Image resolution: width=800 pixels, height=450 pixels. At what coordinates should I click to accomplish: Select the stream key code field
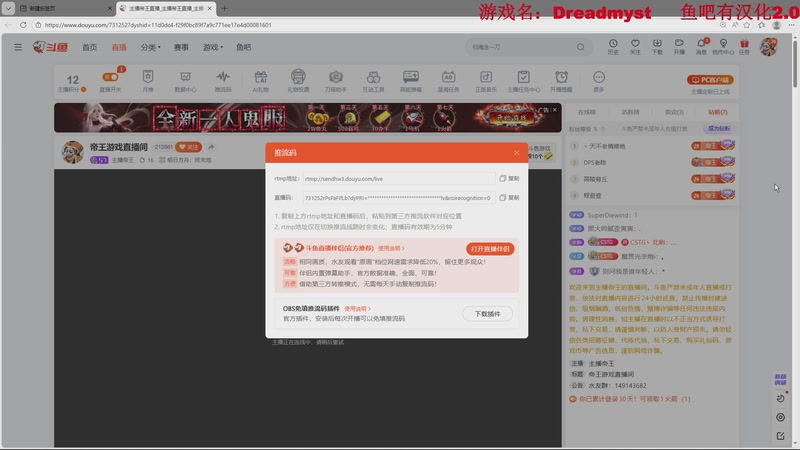399,197
